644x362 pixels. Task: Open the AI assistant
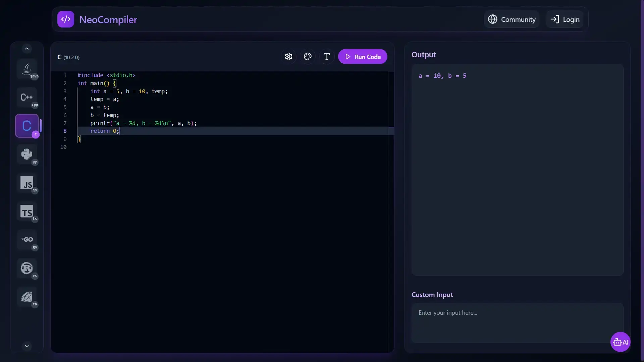[x=620, y=342]
